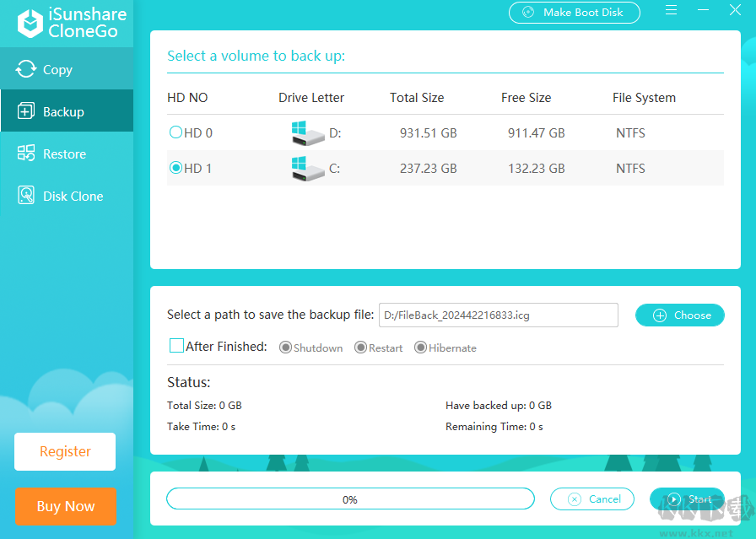Viewport: 756px width, 539px height.
Task: Click the Copy sidebar icon
Action: pos(26,69)
